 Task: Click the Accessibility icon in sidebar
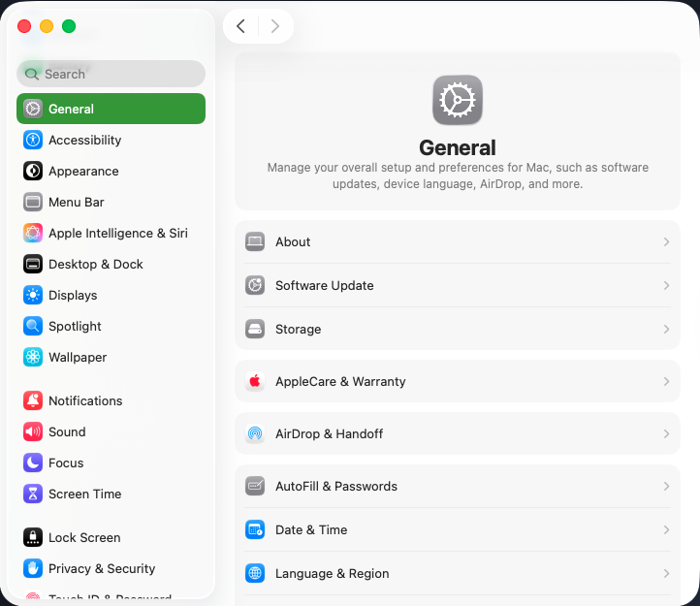(33, 140)
